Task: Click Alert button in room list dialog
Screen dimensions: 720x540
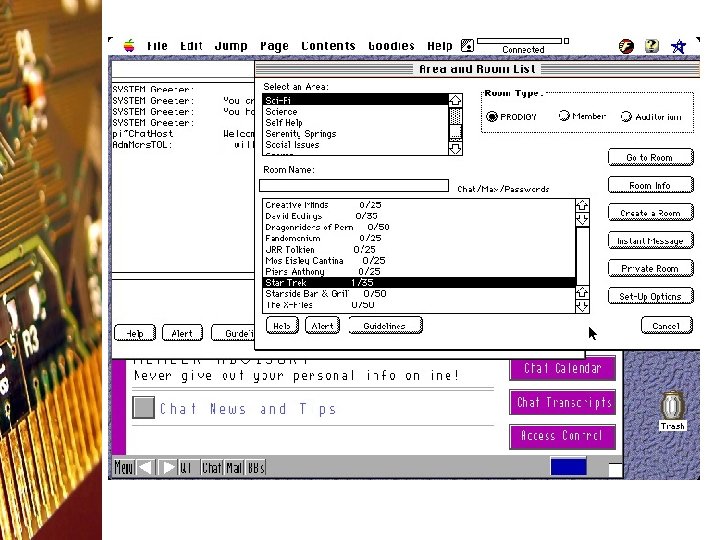Action: [x=322, y=326]
